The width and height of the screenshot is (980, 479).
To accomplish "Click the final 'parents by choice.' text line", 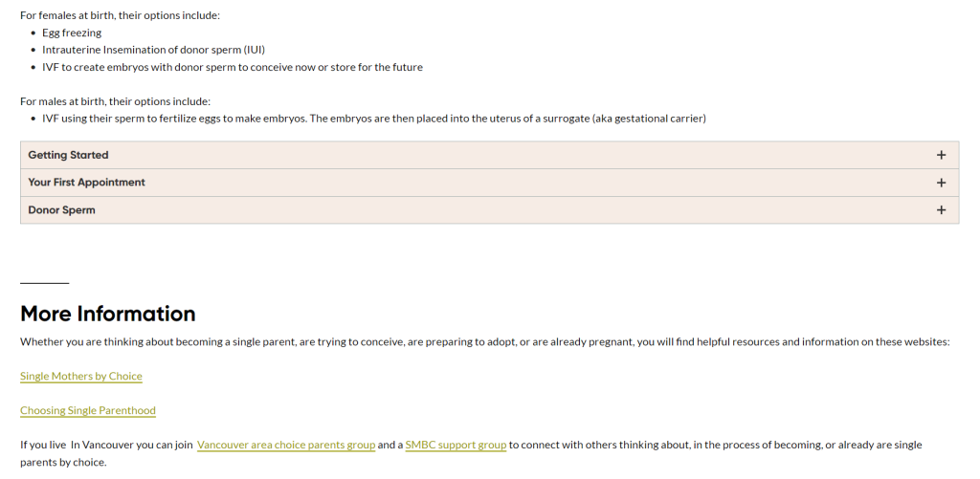I will (63, 463).
